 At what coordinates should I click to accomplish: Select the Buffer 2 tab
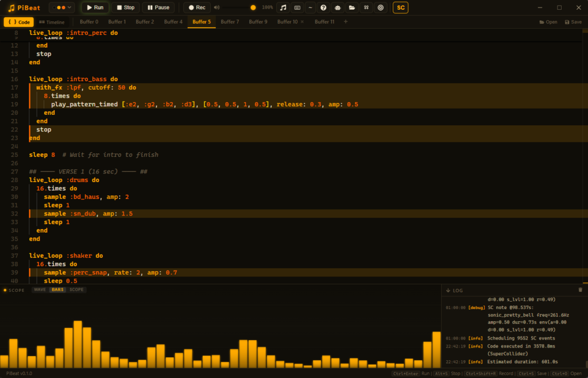point(145,22)
